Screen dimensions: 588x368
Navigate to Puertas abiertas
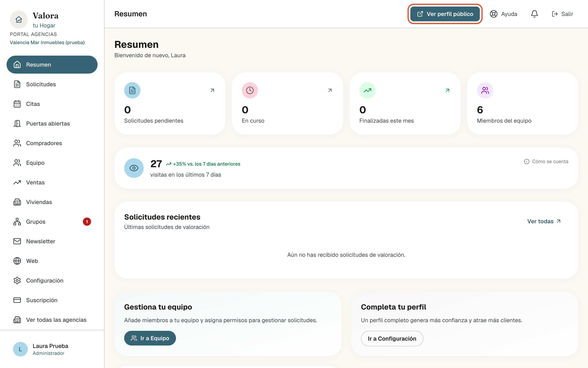click(x=52, y=123)
